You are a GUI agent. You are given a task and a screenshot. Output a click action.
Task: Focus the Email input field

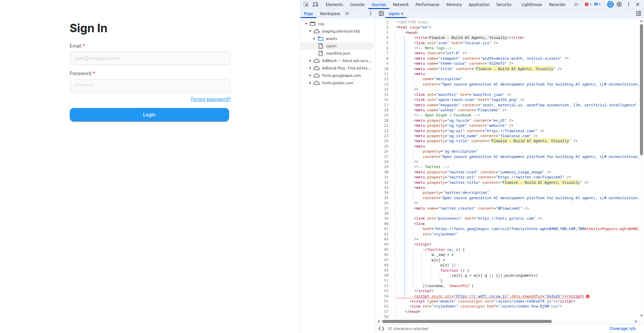150,58
